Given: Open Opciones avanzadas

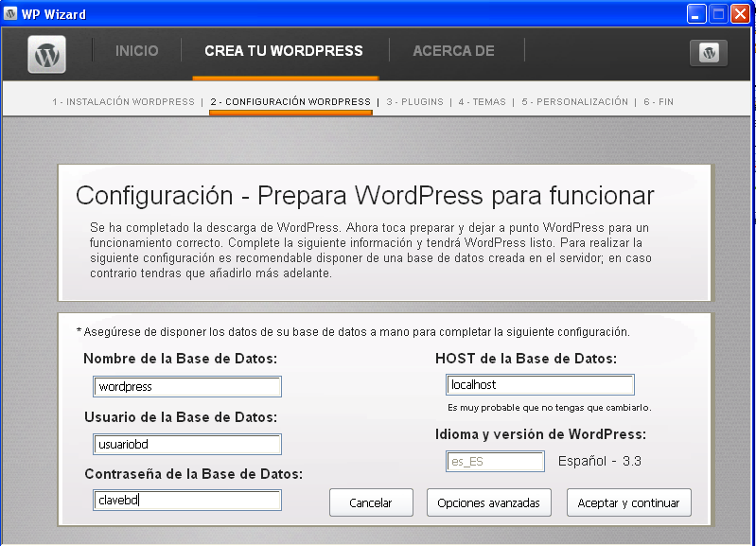Looking at the screenshot, I should [488, 502].
